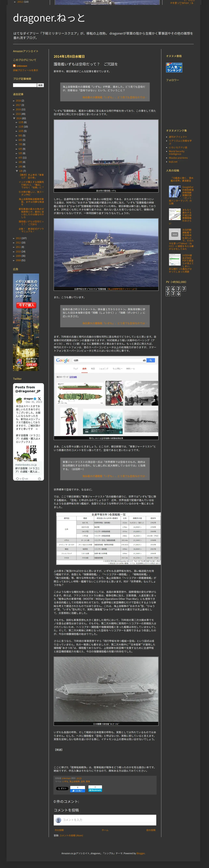Open 必敗！東浩紀式ゲリラマニュアル！ post
Viewport: 209px width, 868px height.
[31, 230]
